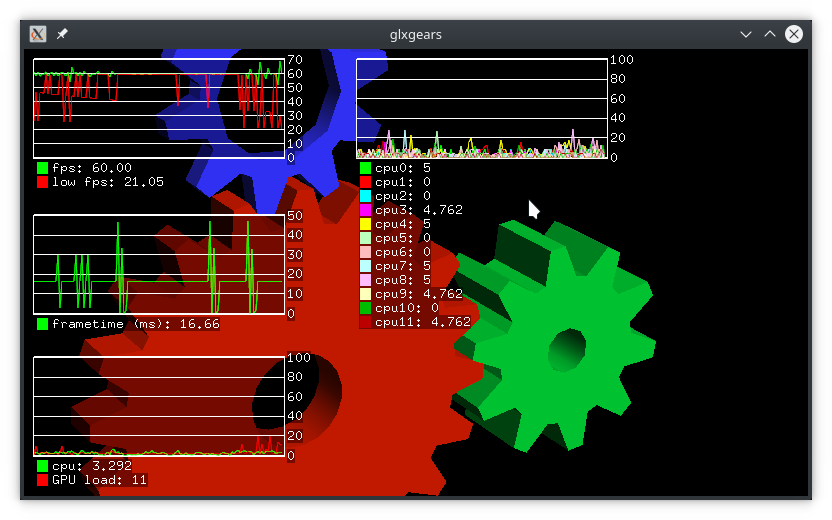This screenshot has height=520, width=832.
Task: Click the 'cpu2: 0' label
Action: coord(403,196)
